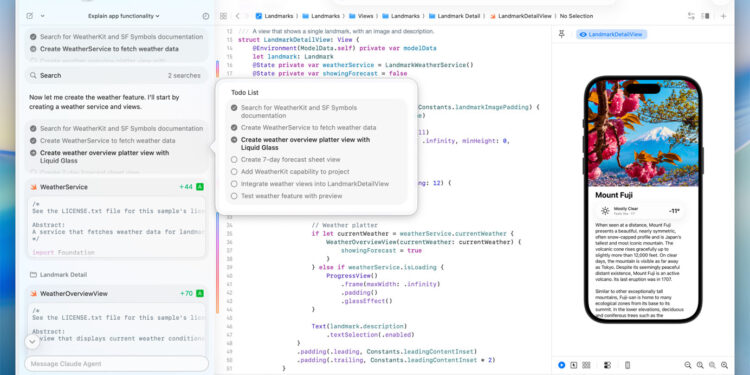Click the '2 searches' label

[x=184, y=76]
